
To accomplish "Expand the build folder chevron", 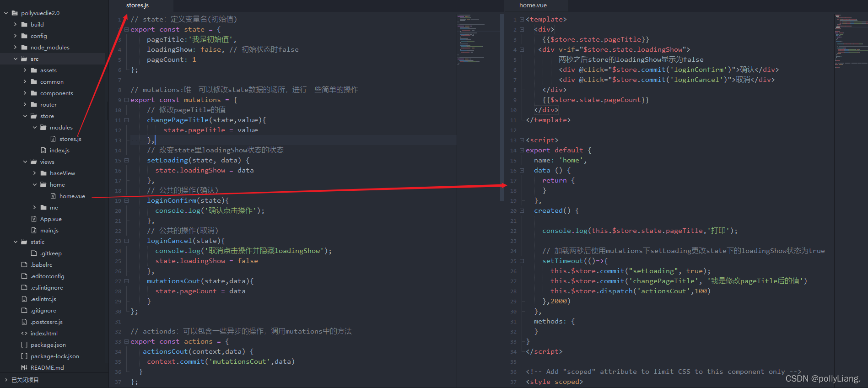I will tap(16, 25).
